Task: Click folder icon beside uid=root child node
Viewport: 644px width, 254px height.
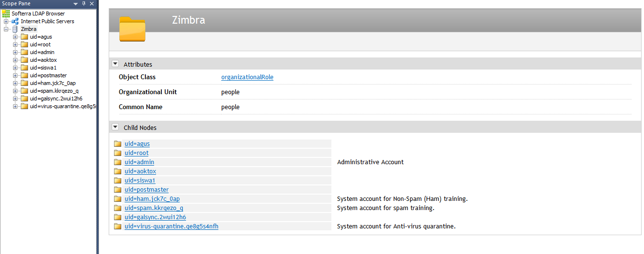Action: pos(117,153)
